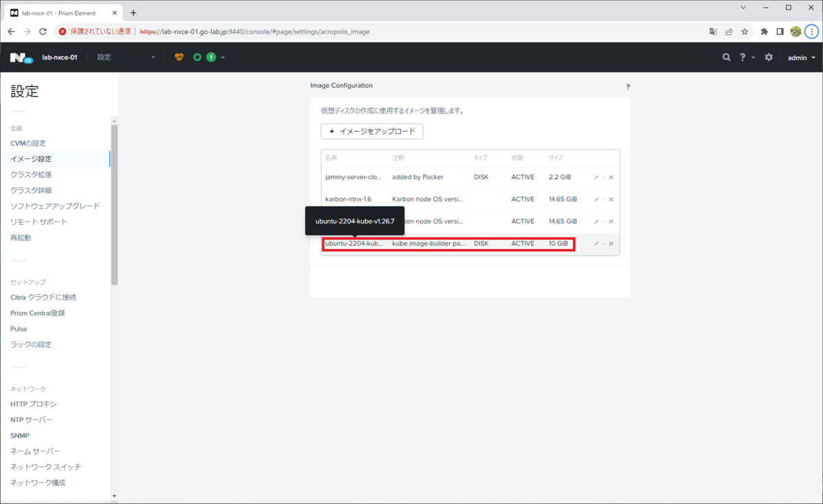The width and height of the screenshot is (823, 504).
Task: Click the サイズ column header
Action: 556,158
